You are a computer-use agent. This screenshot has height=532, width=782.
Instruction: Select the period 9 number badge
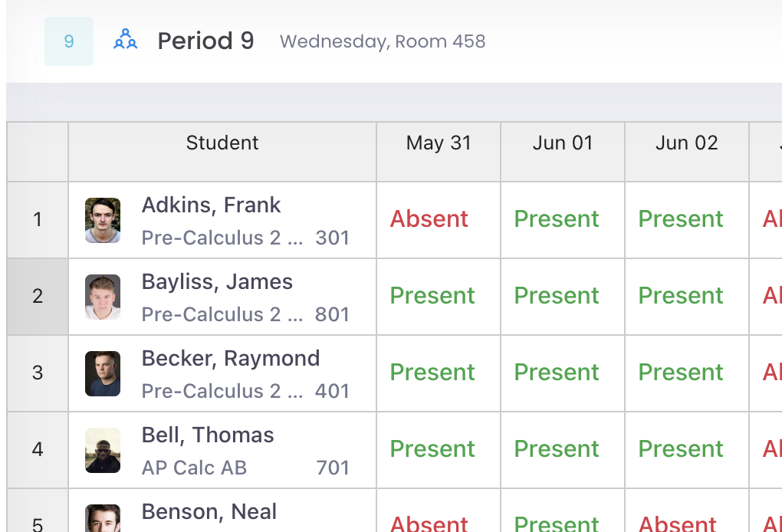pos(69,41)
